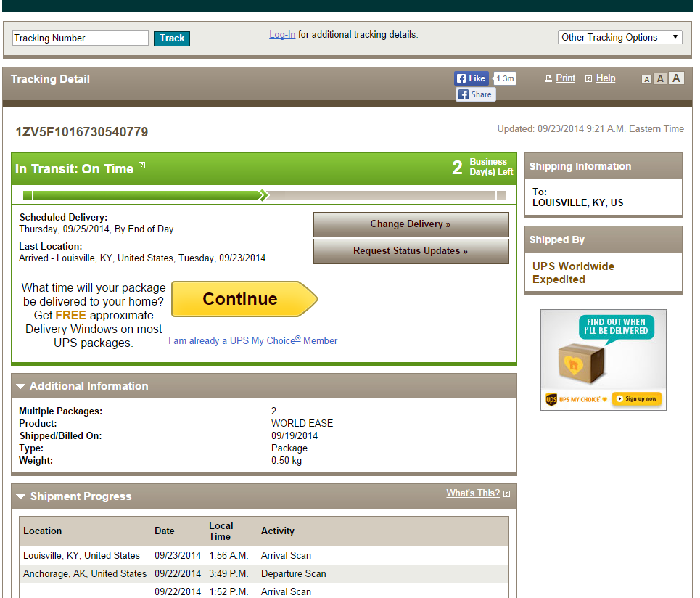The image size is (700, 598).
Task: Select the small font size A
Action: coord(646,80)
